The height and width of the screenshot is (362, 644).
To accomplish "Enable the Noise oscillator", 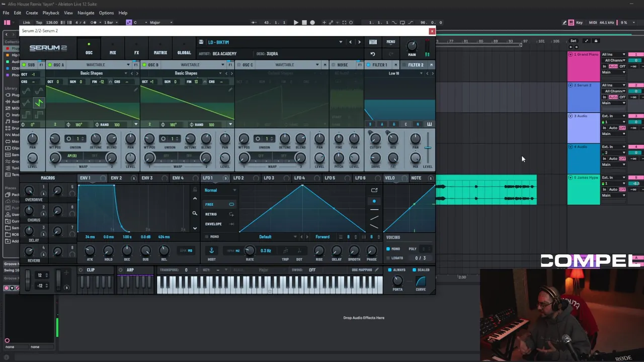I will [x=333, y=65].
